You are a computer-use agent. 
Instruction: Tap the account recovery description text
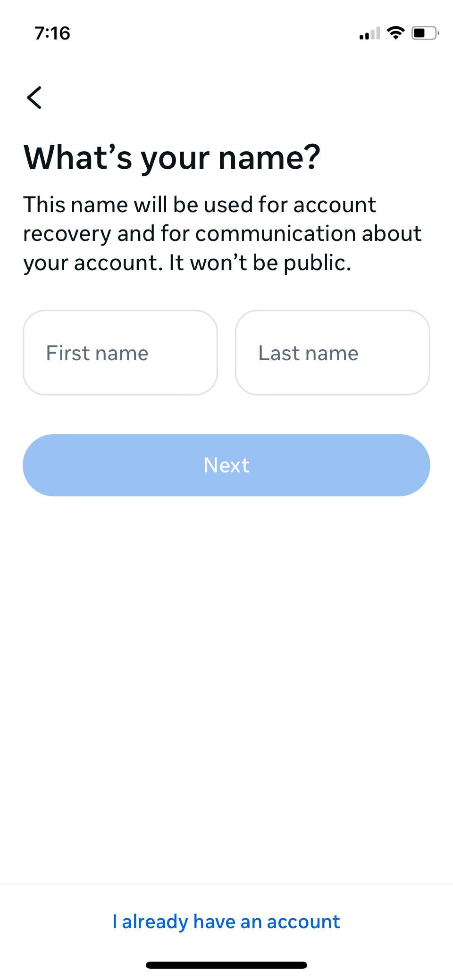pos(222,234)
